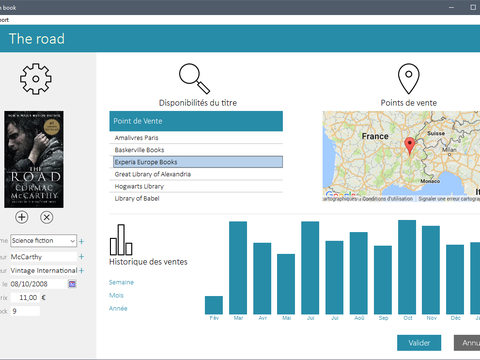The height and width of the screenshot is (360, 480).
Task: Click the Valider button
Action: [x=419, y=343]
